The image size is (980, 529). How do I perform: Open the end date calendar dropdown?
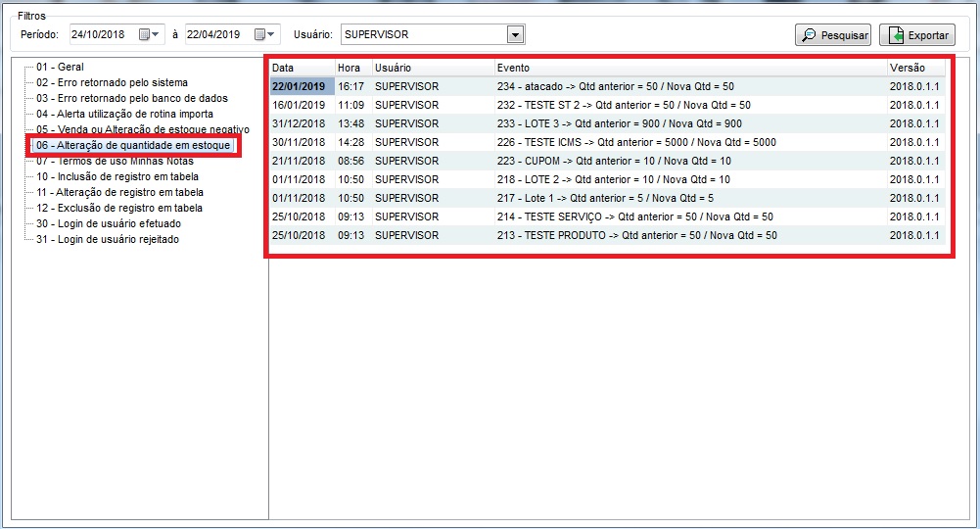(264, 34)
